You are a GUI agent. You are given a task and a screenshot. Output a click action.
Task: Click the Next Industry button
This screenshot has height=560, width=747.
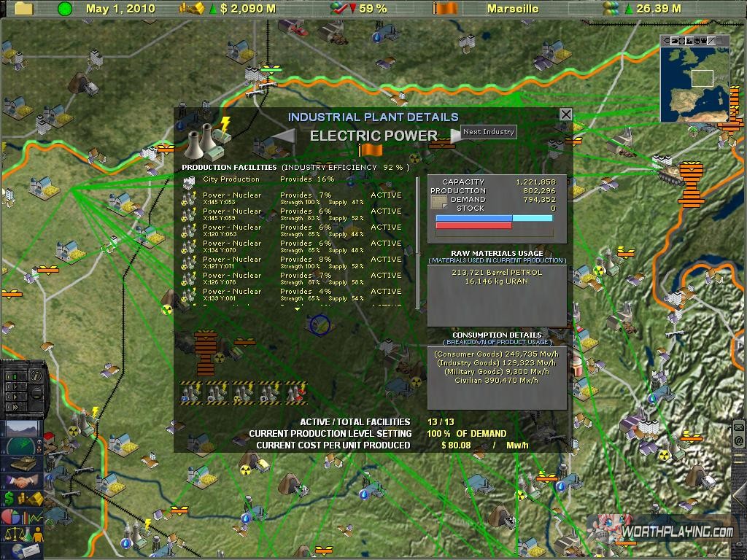click(x=489, y=132)
